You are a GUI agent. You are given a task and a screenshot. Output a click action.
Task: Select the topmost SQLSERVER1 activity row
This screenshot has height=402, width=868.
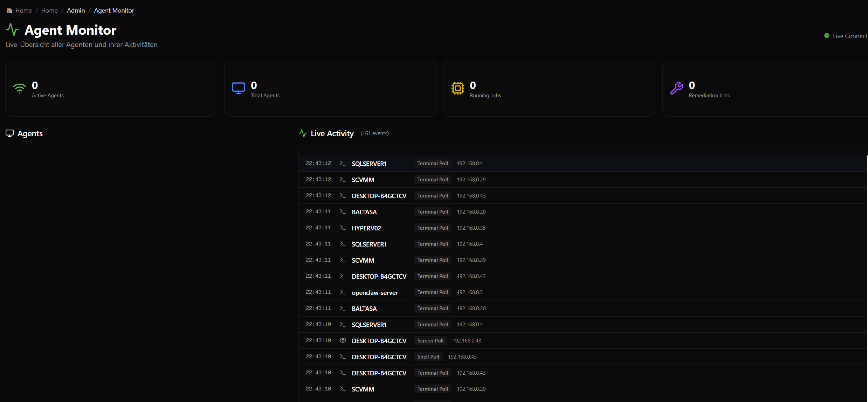(369, 164)
